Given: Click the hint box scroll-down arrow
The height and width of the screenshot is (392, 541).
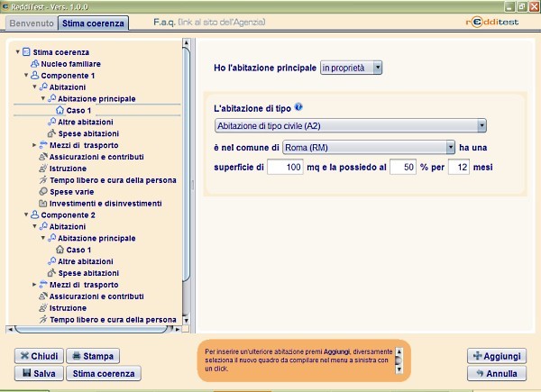Looking at the screenshot, I should pos(399,369).
